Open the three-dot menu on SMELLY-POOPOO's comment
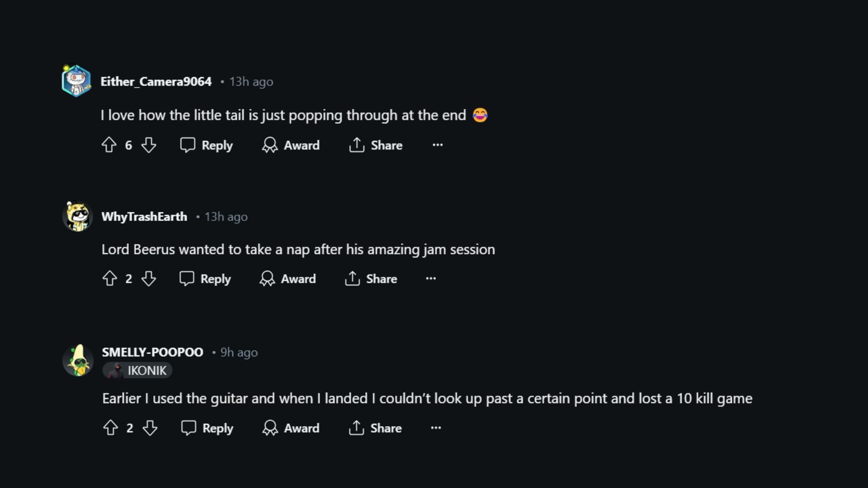The image size is (868, 488). click(x=435, y=428)
